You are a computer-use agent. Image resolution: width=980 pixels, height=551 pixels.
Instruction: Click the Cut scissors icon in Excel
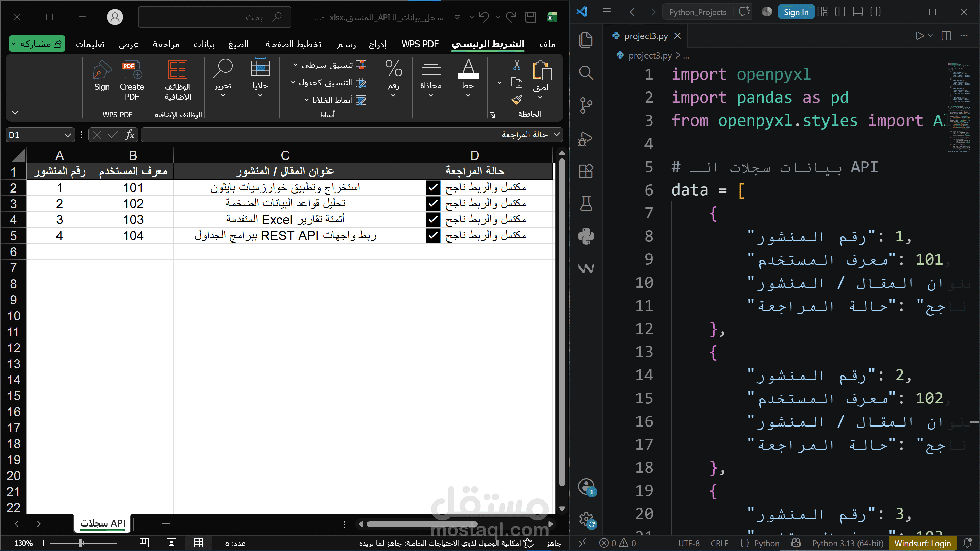pos(517,65)
